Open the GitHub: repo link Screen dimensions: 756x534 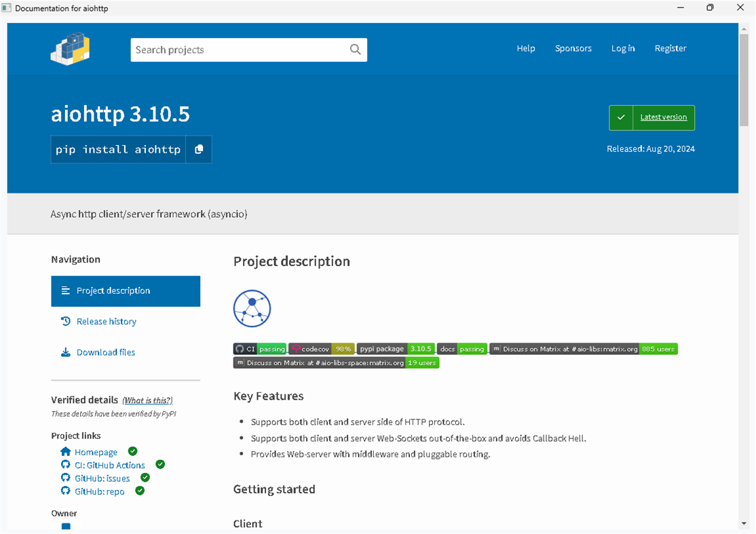click(99, 491)
